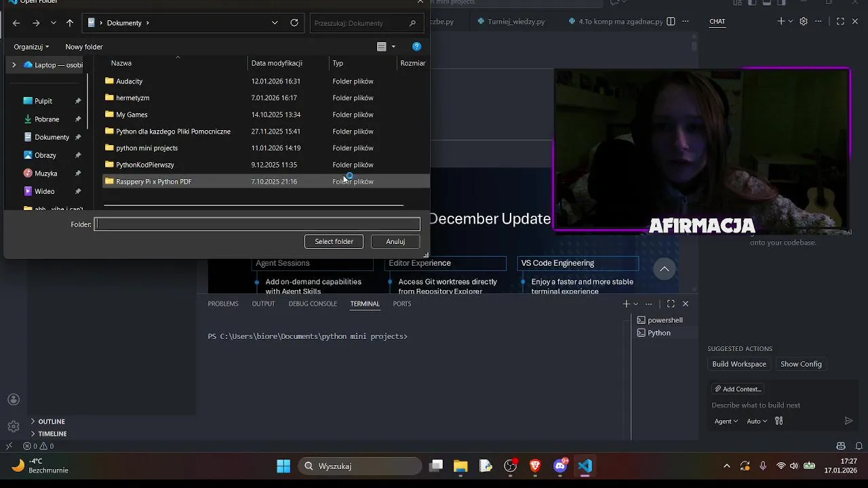This screenshot has width=868, height=488.
Task: Open Muzyka in quick access
Action: coord(46,174)
